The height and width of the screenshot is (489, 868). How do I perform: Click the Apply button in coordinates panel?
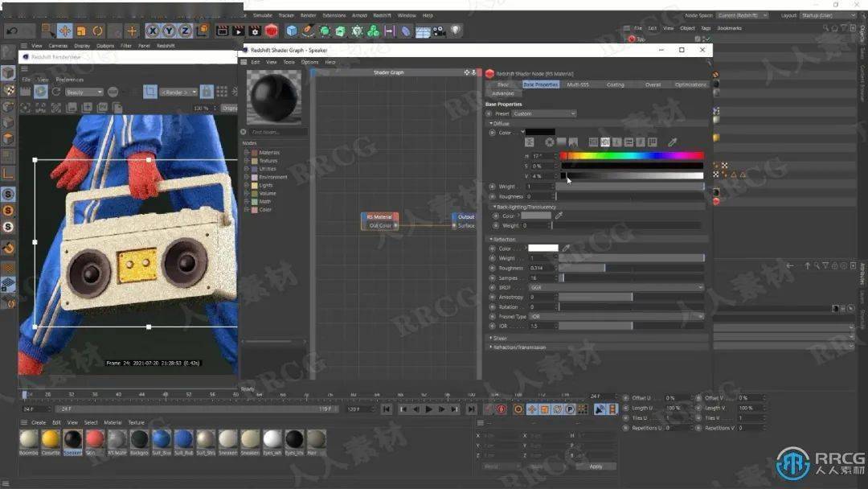[x=596, y=466]
